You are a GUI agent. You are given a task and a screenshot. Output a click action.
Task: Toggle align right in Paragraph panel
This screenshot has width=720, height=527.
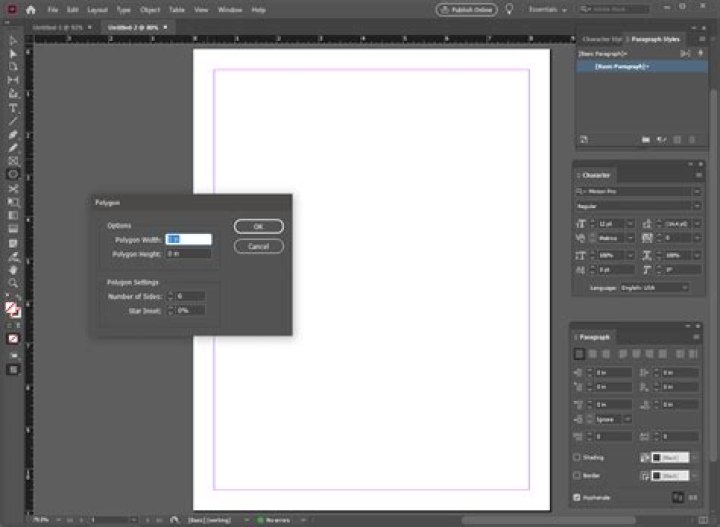point(606,354)
